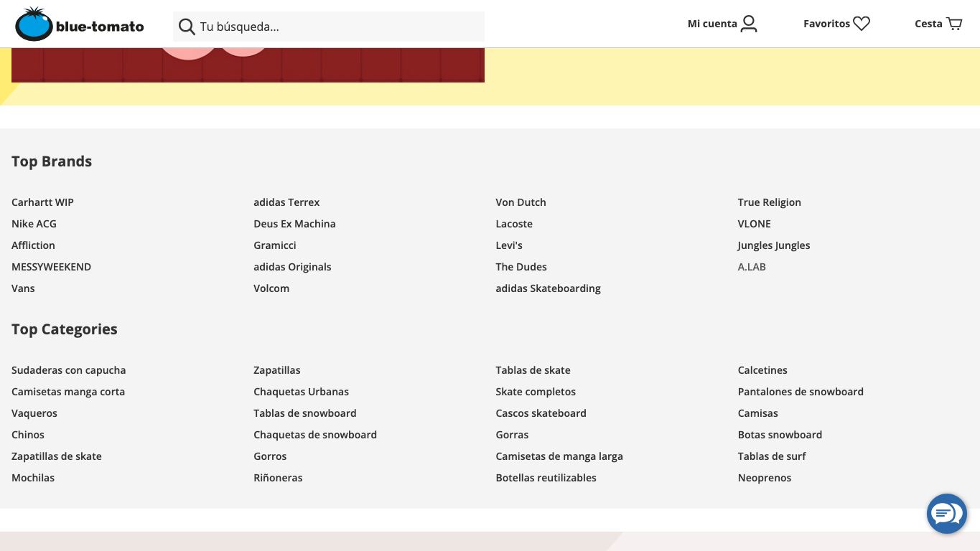980x551 pixels.
Task: Open A.LAB brand link
Action: point(752,267)
